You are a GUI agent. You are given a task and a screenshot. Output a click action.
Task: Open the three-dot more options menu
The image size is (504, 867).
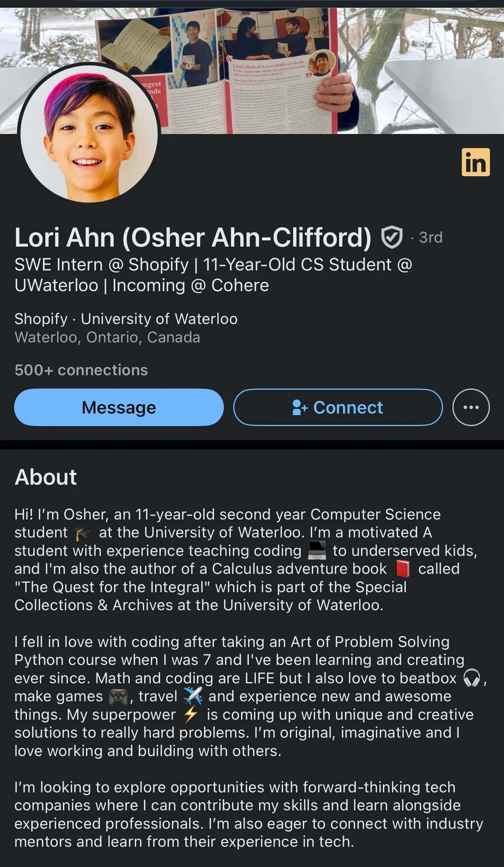(471, 407)
